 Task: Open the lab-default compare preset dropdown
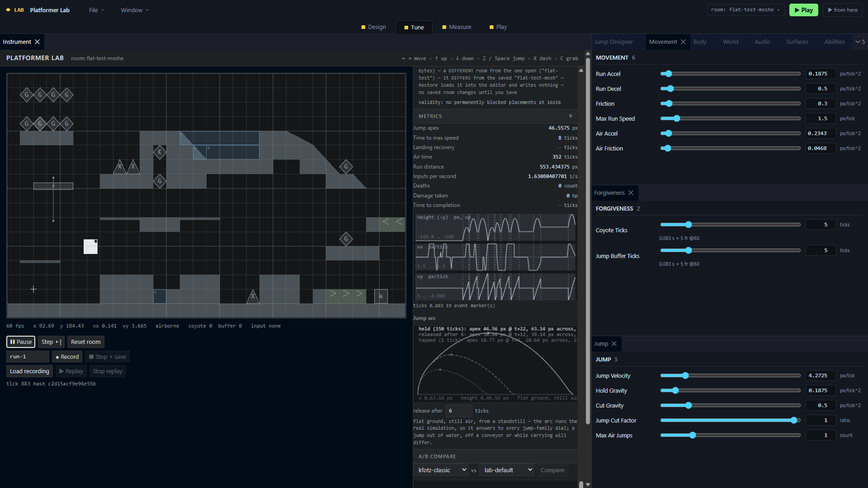(x=507, y=470)
